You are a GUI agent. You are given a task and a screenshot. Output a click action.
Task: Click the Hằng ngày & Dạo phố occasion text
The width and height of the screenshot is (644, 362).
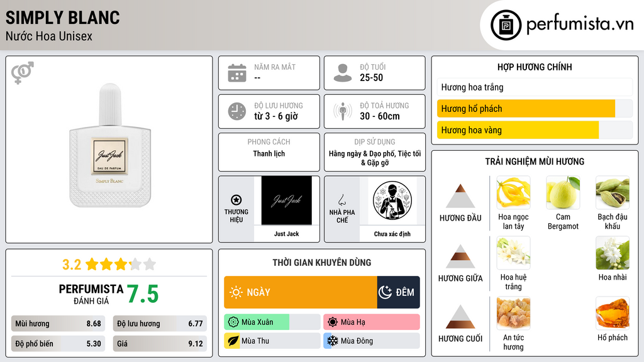[x=375, y=158]
